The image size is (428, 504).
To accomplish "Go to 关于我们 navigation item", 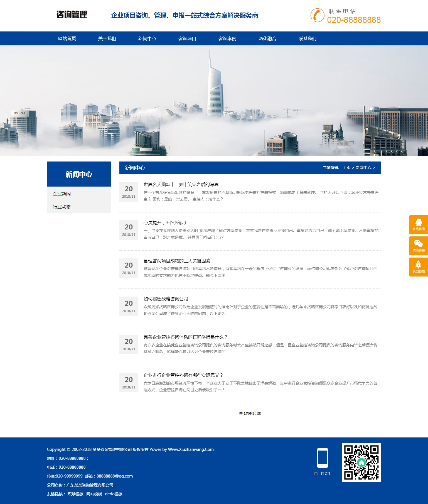I will (107, 38).
